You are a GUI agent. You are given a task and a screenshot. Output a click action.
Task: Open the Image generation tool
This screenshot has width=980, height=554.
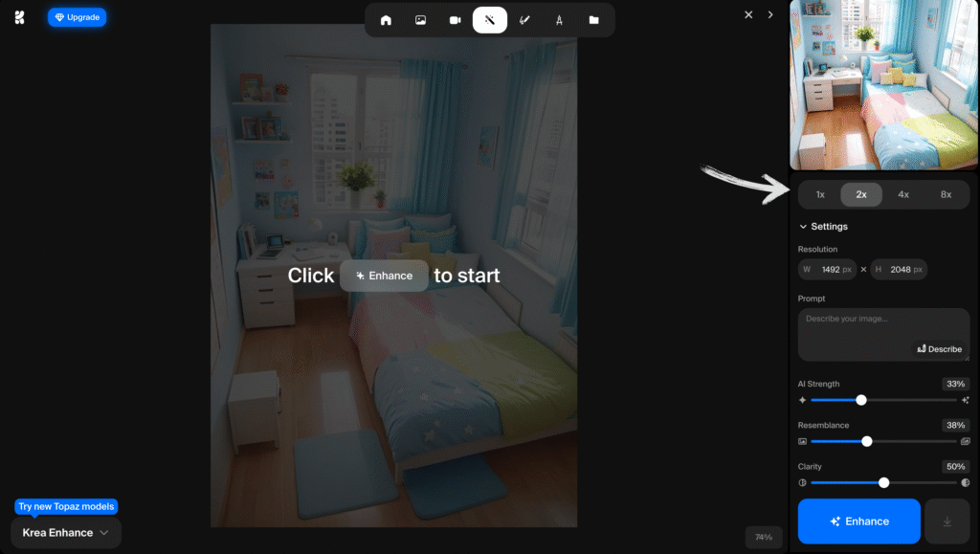point(420,19)
